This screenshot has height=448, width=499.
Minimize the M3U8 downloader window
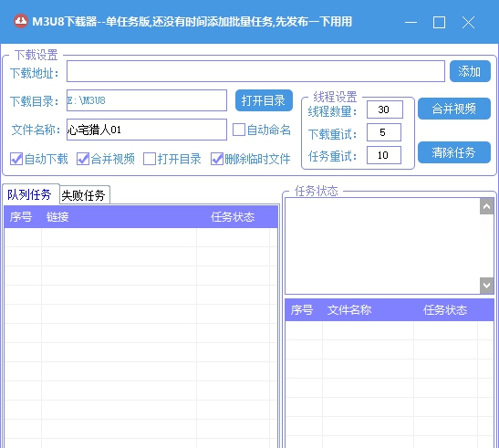[411, 22]
